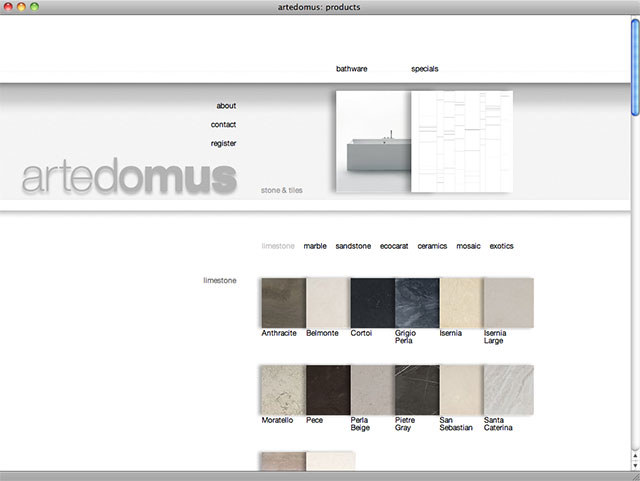Image resolution: width=640 pixels, height=481 pixels.
Task: Click the register link
Action: coord(223,143)
